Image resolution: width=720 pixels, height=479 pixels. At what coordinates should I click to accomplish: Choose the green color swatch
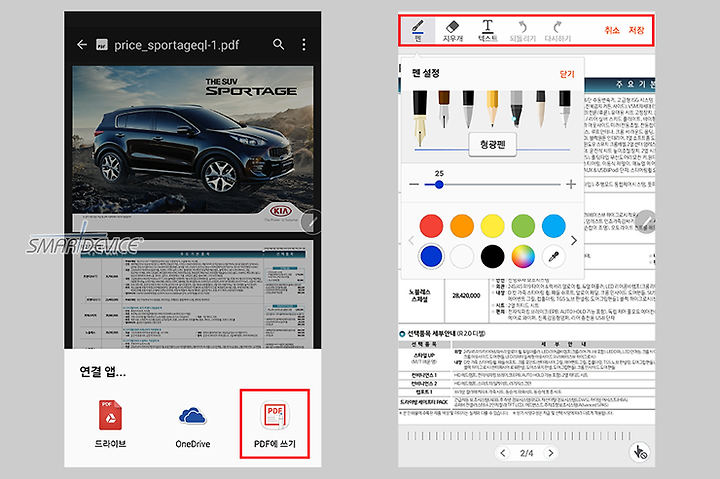(523, 226)
